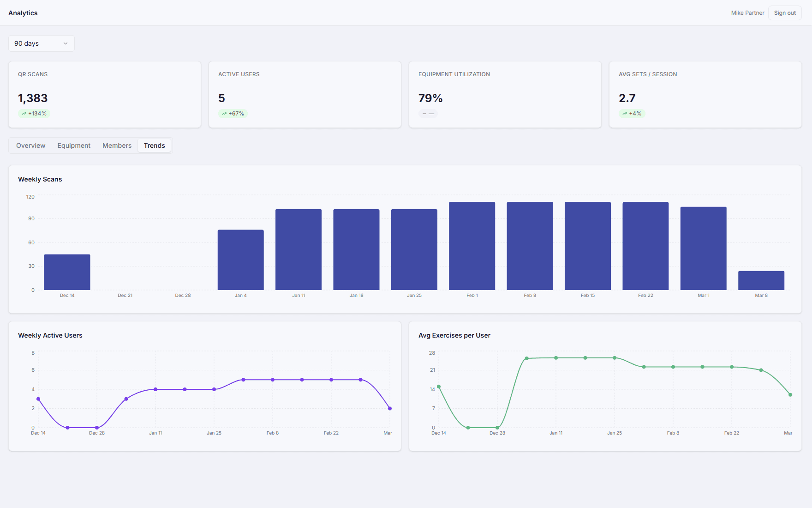Viewport: 812px width, 508px height.
Task: Click the Jan 4 bar in Weekly Scans
Action: (x=240, y=260)
